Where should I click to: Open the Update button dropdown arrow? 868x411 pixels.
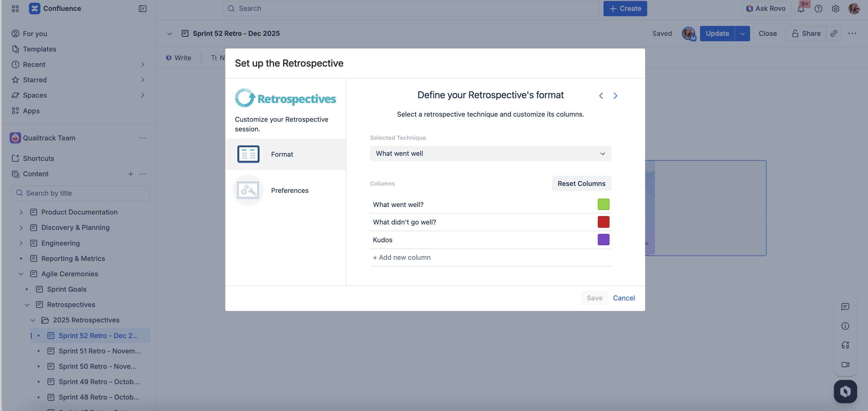click(742, 33)
